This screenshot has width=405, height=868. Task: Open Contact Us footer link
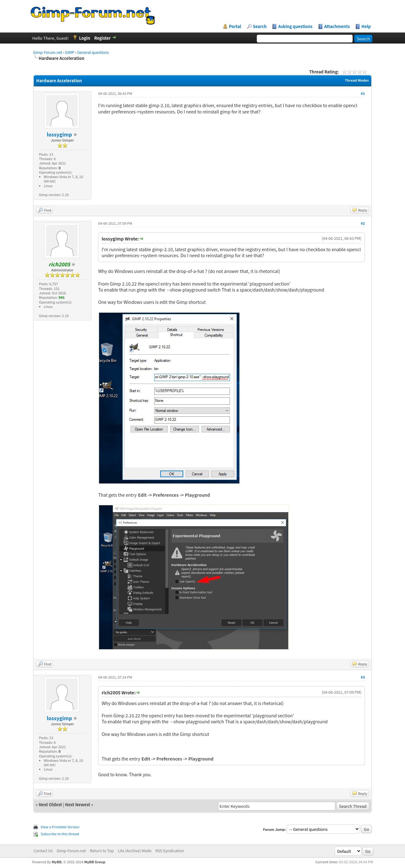43,851
